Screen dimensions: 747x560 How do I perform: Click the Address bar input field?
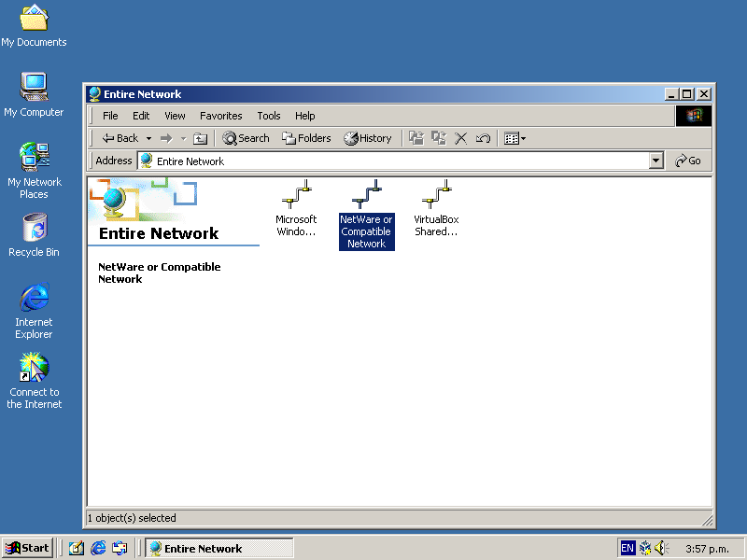coord(393,161)
